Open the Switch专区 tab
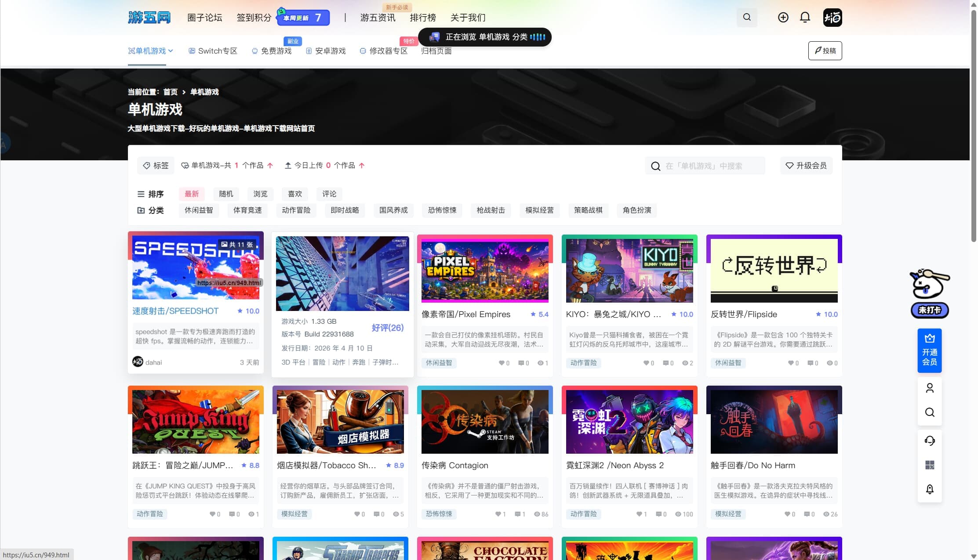Image resolution: width=978 pixels, height=560 pixels. pyautogui.click(x=213, y=51)
